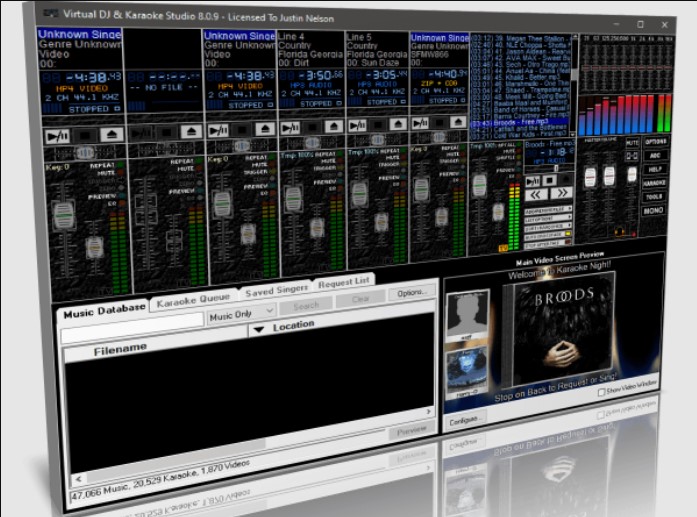Toggle EQ on the leftmost deck
697x517 pixels.
tap(121, 204)
